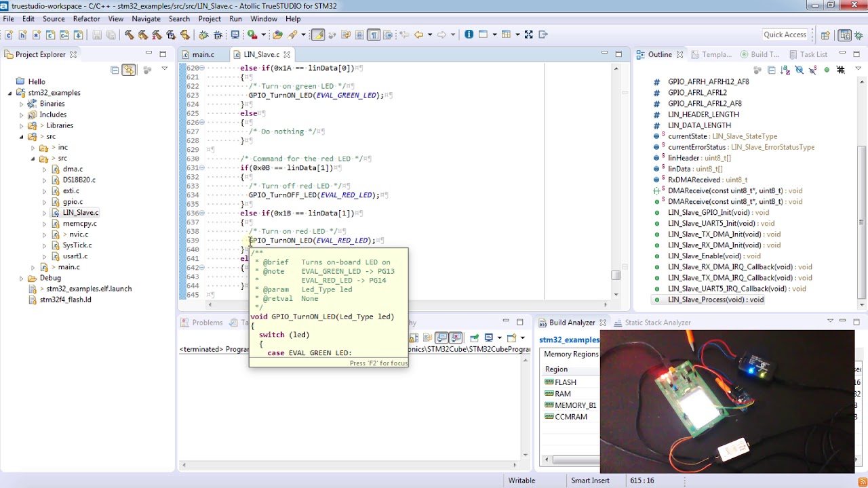This screenshot has width=868, height=488.
Task: Switch to the main.c editor tab
Action: click(203, 54)
